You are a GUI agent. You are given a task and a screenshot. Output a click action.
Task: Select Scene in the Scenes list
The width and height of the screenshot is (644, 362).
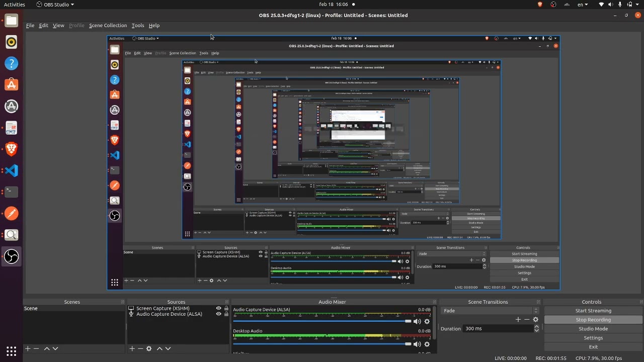tap(73, 309)
